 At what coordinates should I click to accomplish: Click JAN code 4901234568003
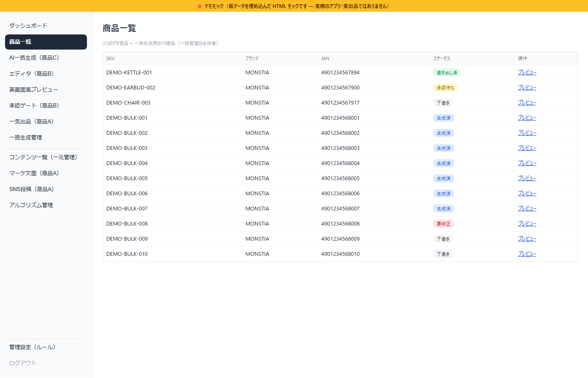(340, 148)
